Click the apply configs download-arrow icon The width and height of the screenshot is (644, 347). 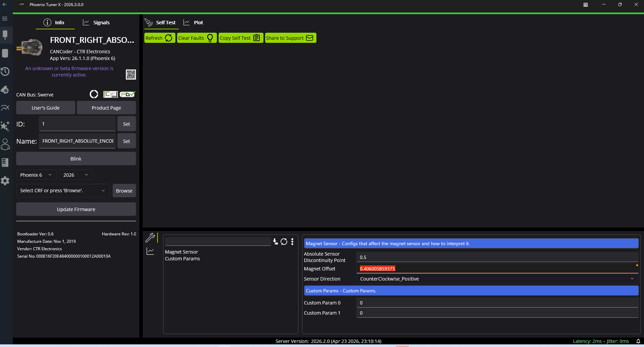(x=275, y=241)
